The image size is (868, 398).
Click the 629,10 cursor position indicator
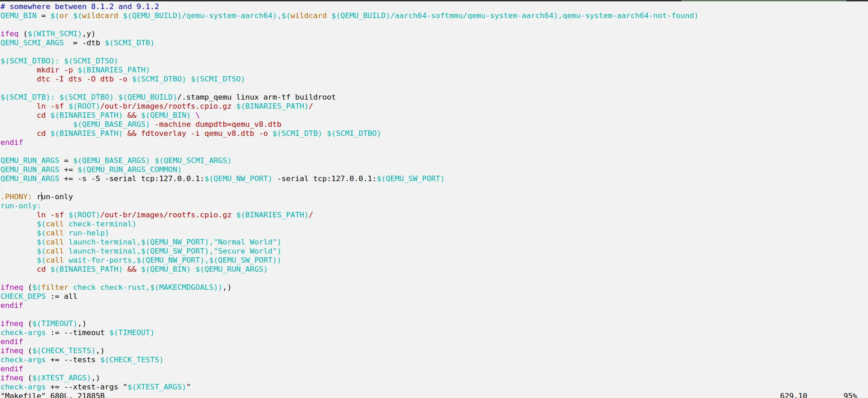794,395
